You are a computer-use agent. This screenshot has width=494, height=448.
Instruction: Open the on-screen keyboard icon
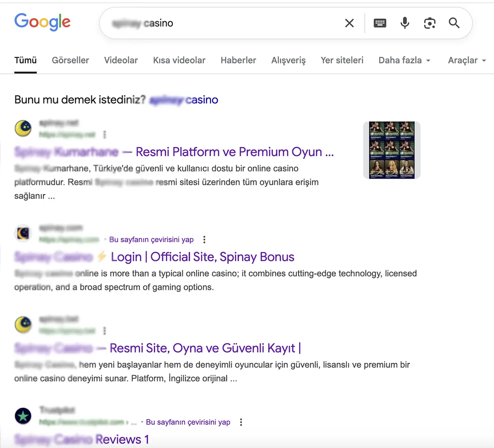pos(380,23)
